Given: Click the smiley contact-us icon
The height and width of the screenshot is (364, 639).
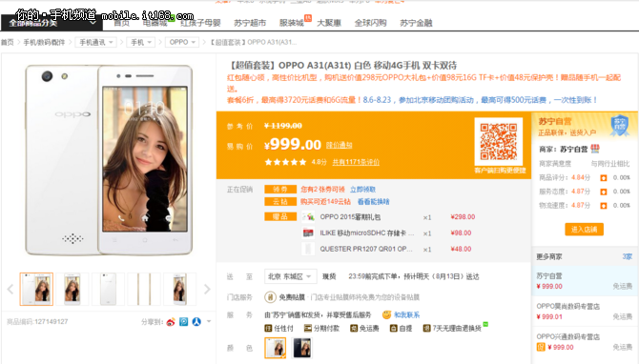Looking at the screenshot, I should (x=387, y=314).
